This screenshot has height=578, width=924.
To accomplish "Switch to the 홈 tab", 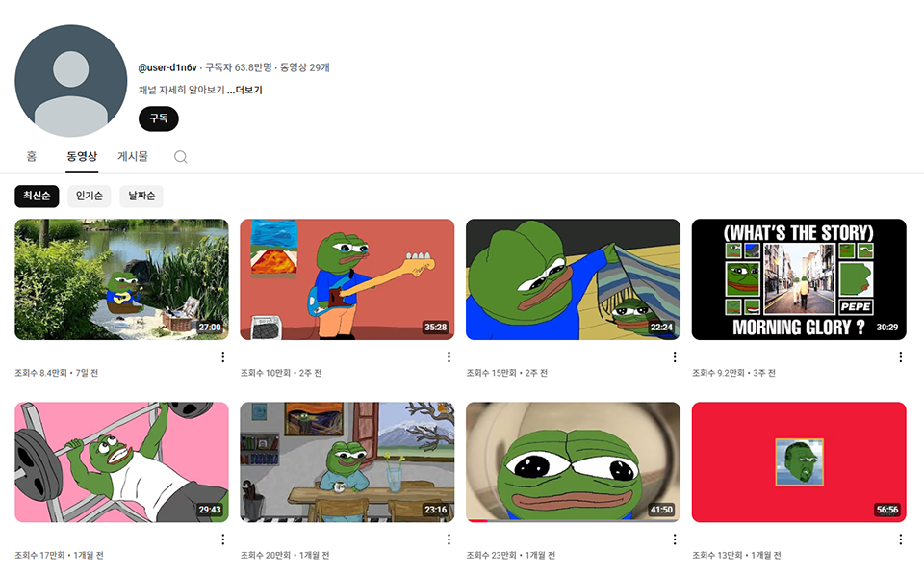I will point(31,156).
